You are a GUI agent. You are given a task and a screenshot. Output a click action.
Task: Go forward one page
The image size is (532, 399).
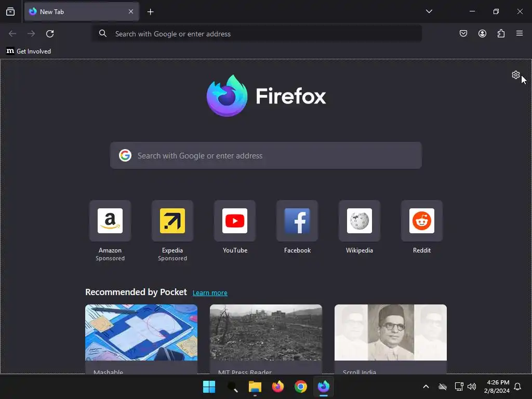[x=31, y=34]
